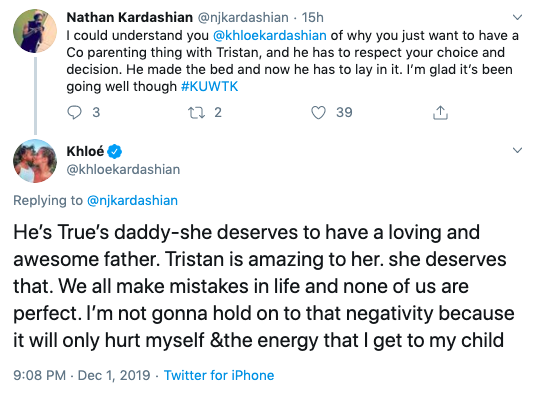Share Nathan's tweet via upload icon
The image size is (537, 396).
click(x=440, y=112)
